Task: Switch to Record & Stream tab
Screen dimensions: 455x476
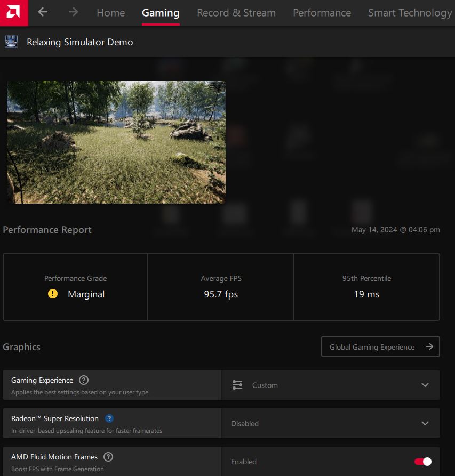Action: click(x=236, y=13)
